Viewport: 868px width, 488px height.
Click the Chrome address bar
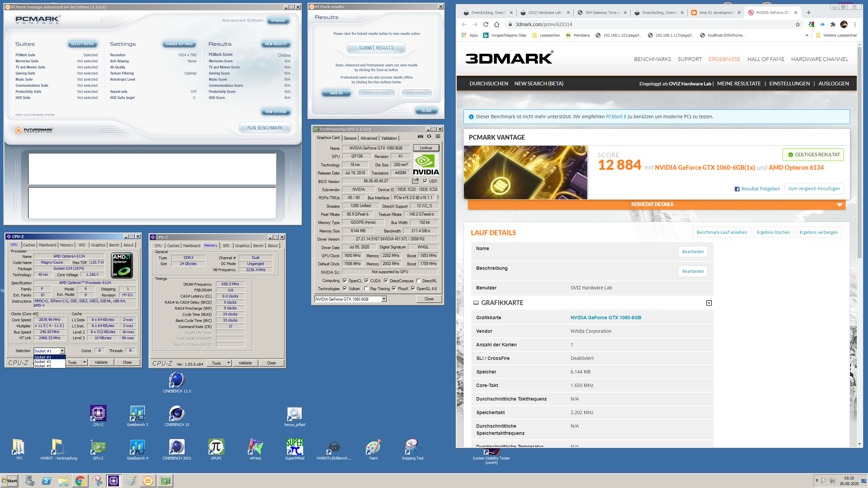coord(651,24)
